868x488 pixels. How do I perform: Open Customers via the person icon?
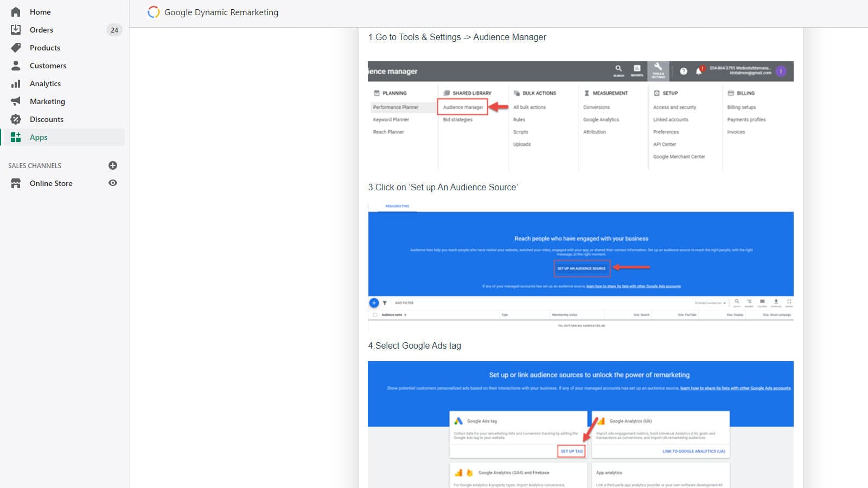tap(16, 66)
